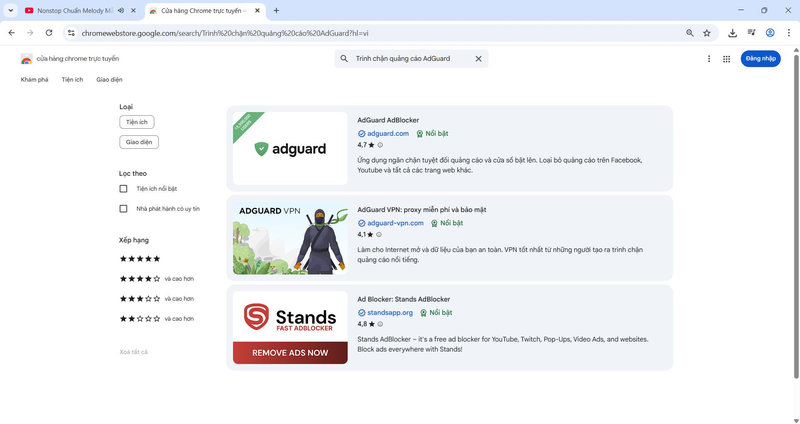Image resolution: width=800 pixels, height=424 pixels.
Task: Click the rating info icon next to 4,8
Action: pyautogui.click(x=380, y=324)
